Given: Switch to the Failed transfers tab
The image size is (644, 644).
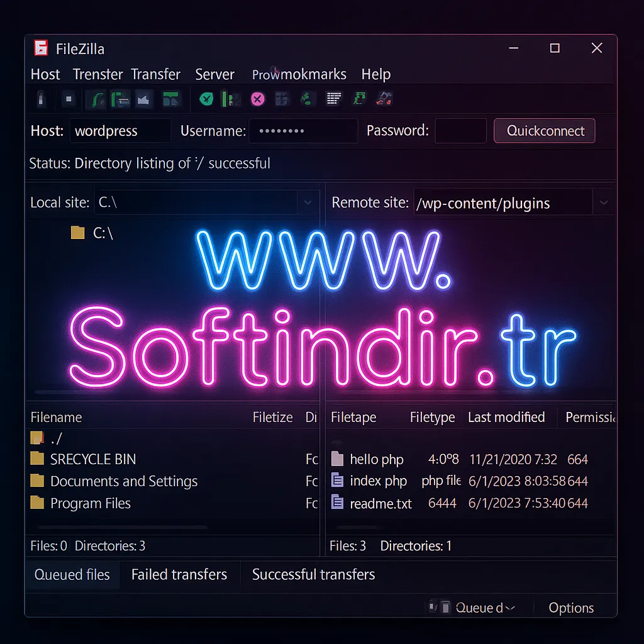Looking at the screenshot, I should click(179, 575).
